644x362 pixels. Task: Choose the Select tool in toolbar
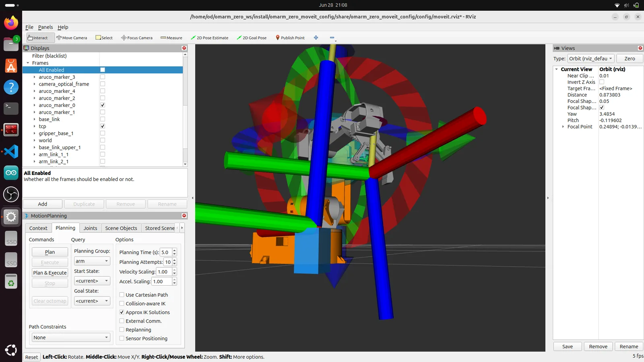click(104, 38)
